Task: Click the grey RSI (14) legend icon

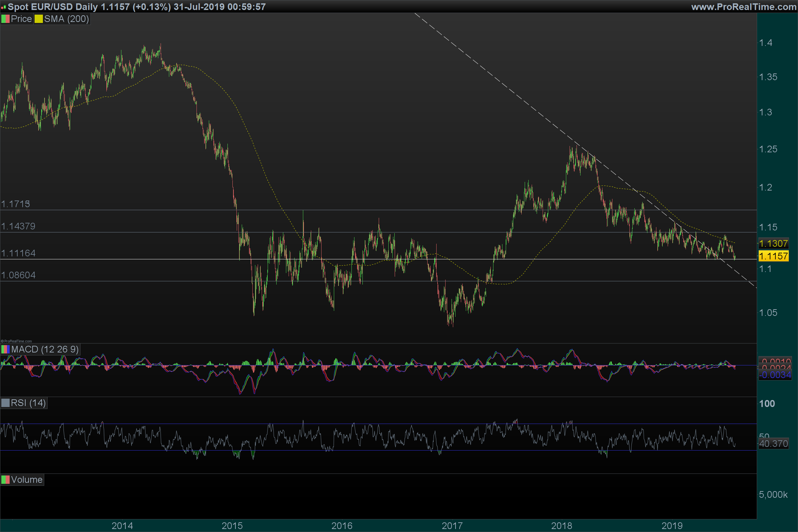Action: [x=5, y=403]
